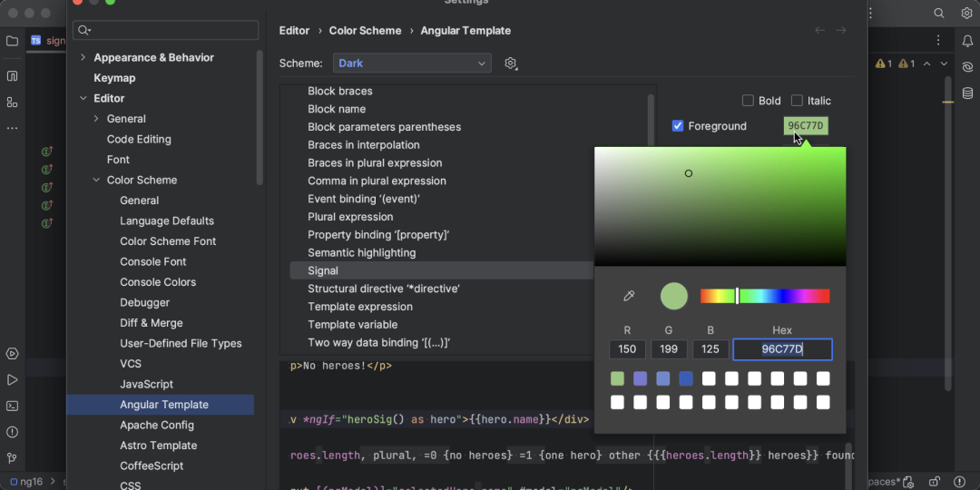
Task: Open the Notifications bell icon
Action: [967, 41]
